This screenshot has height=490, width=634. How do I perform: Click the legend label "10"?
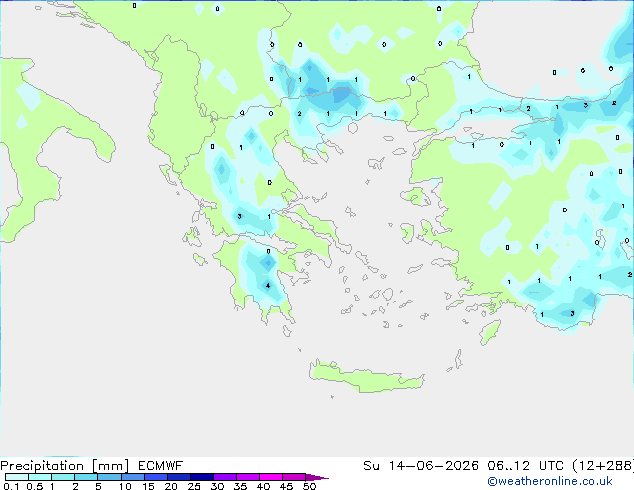[125, 486]
